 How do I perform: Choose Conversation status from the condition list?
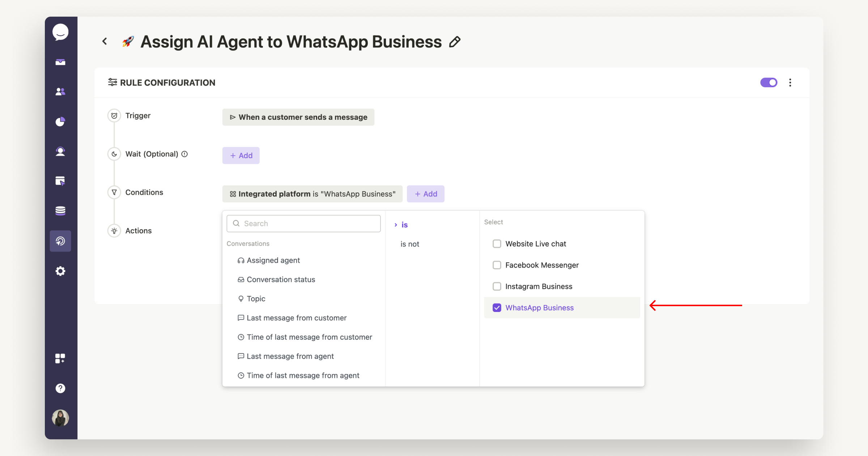tap(281, 279)
